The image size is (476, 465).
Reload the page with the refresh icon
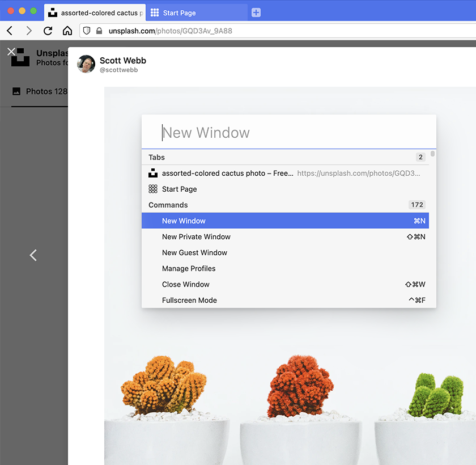pyautogui.click(x=48, y=31)
